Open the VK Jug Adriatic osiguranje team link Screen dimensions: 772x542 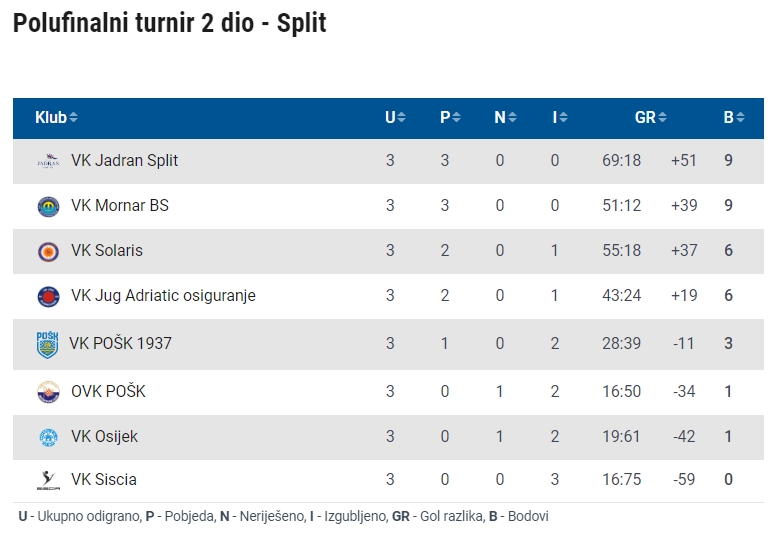click(163, 295)
